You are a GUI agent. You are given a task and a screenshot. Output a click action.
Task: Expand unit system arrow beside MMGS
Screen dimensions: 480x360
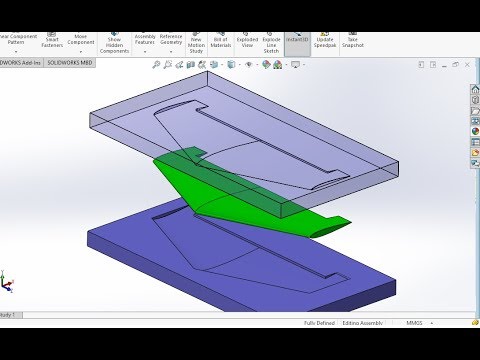432,323
